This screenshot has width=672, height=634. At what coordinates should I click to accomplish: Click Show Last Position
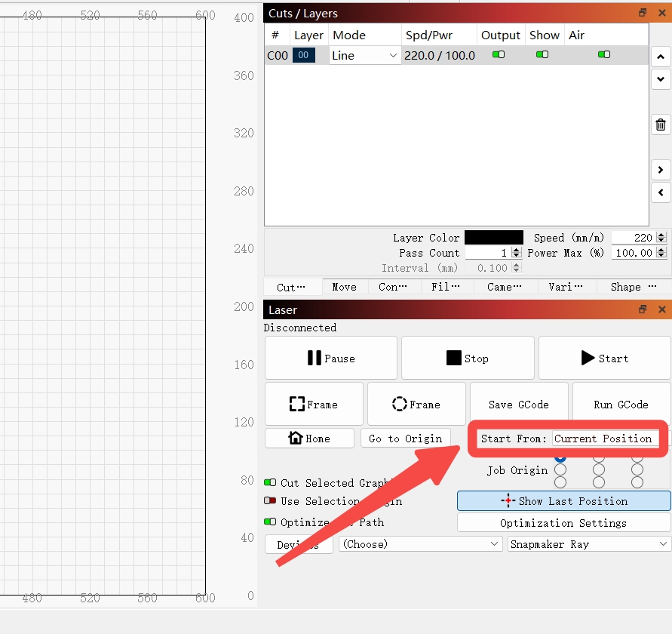coord(563,501)
